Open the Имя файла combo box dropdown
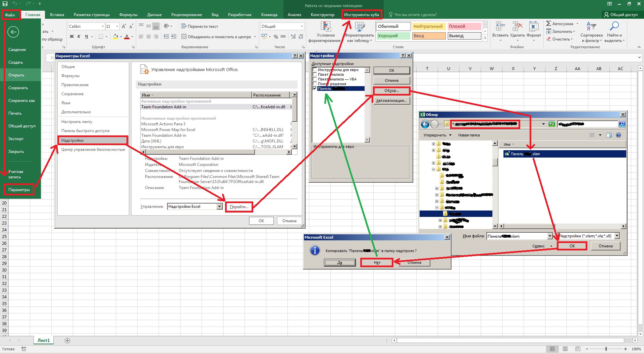Viewport: 644px width, 354px height. (x=549, y=236)
